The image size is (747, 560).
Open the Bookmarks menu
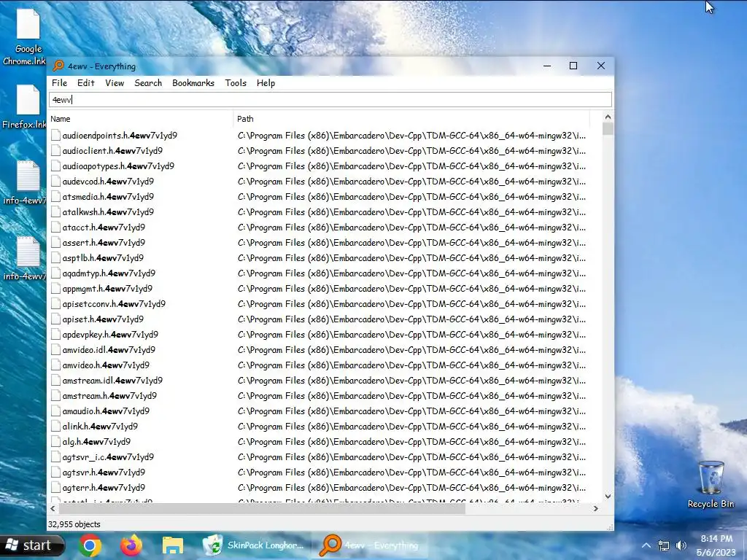(193, 83)
